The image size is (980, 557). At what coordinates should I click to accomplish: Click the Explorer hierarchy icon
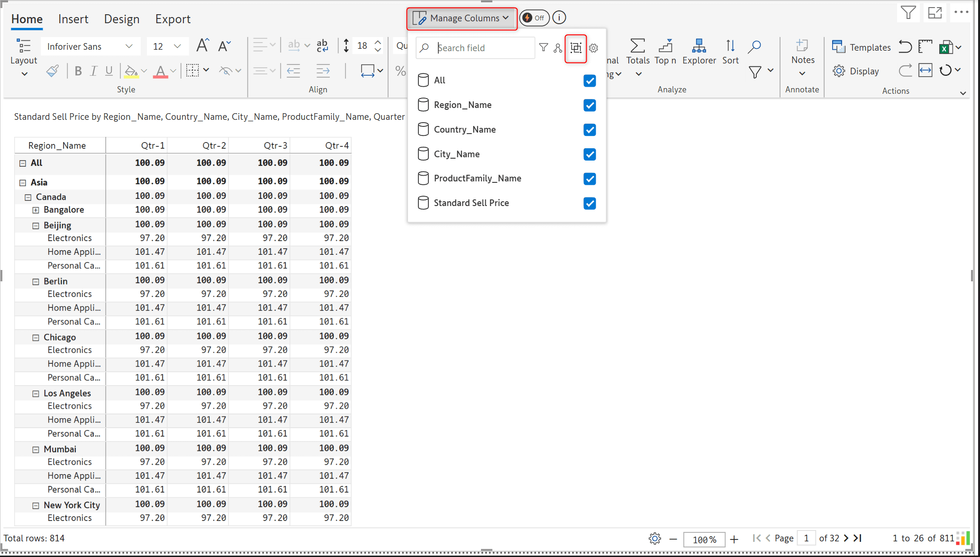pos(699,46)
